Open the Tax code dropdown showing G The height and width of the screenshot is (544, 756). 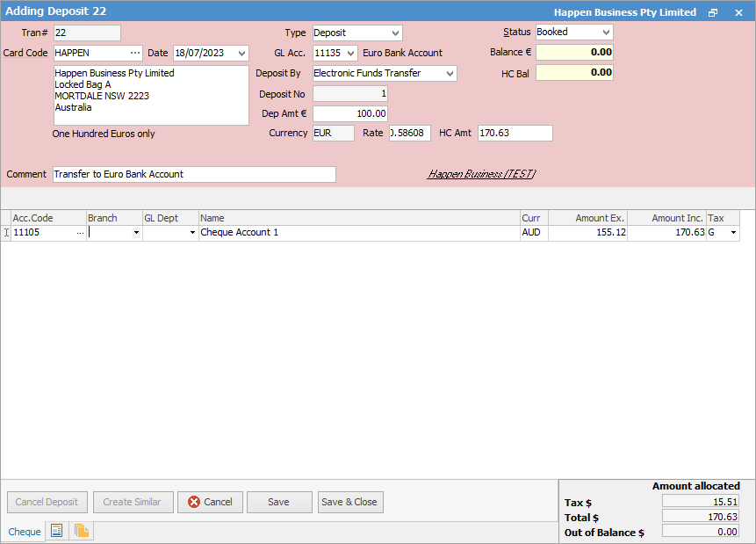click(x=733, y=233)
